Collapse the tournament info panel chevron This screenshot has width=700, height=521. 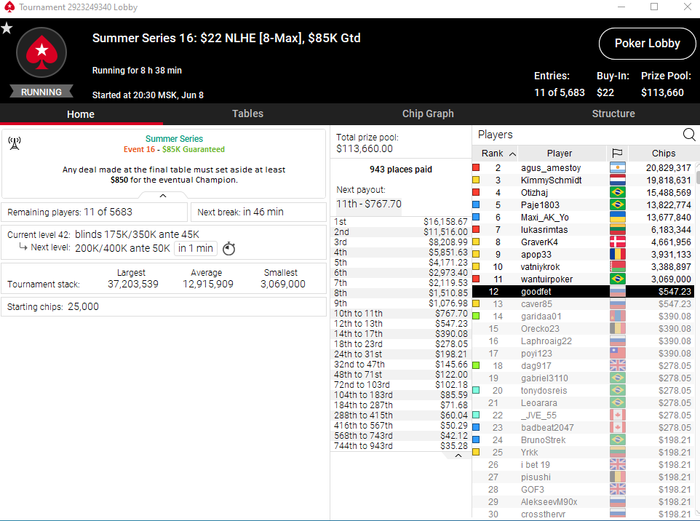click(163, 196)
